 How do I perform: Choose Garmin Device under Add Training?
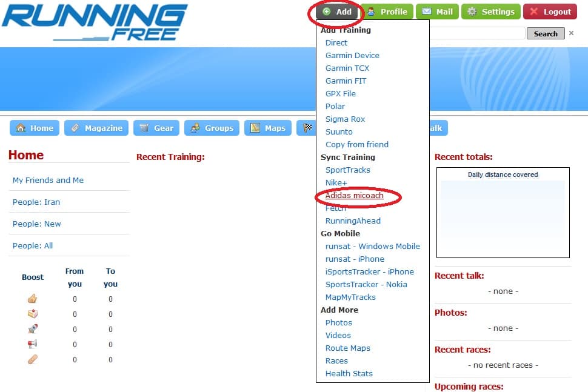coord(352,55)
